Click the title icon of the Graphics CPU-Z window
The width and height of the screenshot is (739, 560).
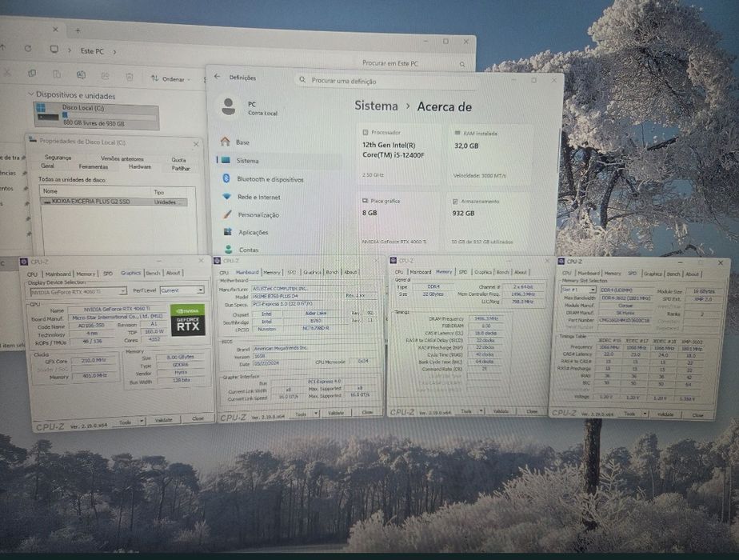pyautogui.click(x=24, y=262)
